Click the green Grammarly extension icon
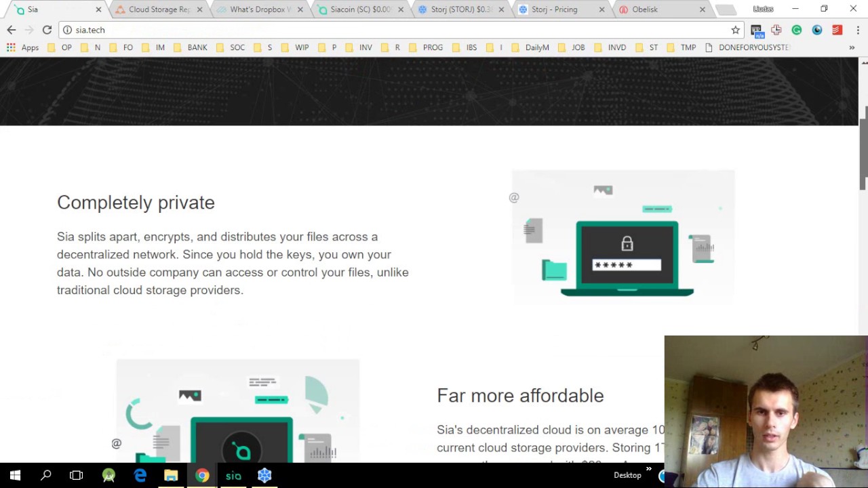 click(797, 30)
